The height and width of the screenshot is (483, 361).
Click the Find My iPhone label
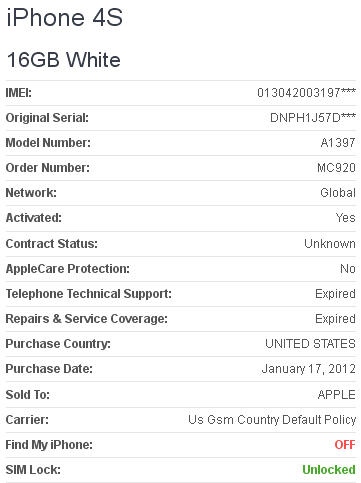49,445
